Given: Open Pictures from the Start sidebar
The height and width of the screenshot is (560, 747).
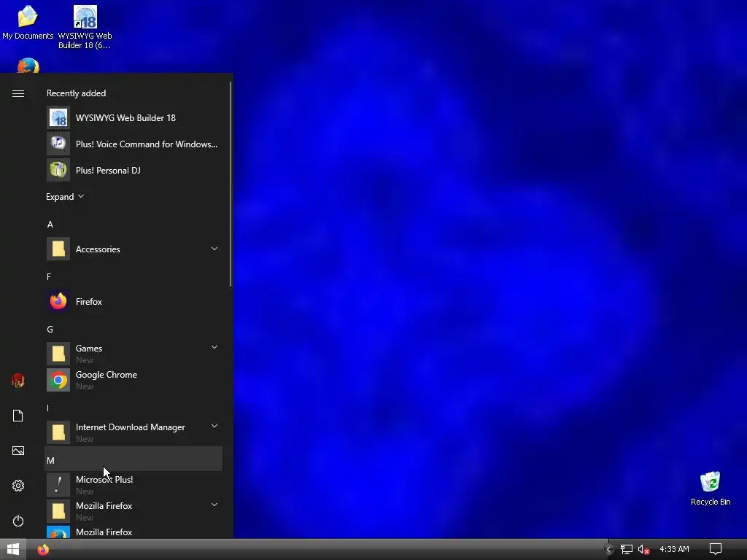Looking at the screenshot, I should click(x=18, y=451).
